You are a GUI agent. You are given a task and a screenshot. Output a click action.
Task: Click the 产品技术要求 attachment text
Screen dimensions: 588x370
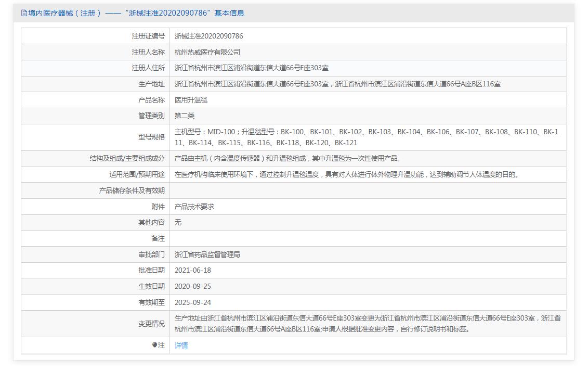click(194, 207)
